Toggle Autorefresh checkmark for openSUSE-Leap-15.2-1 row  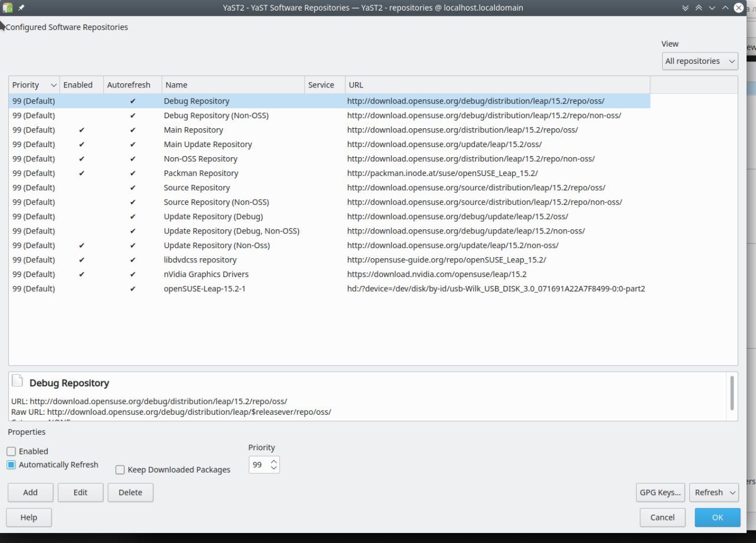click(x=132, y=289)
